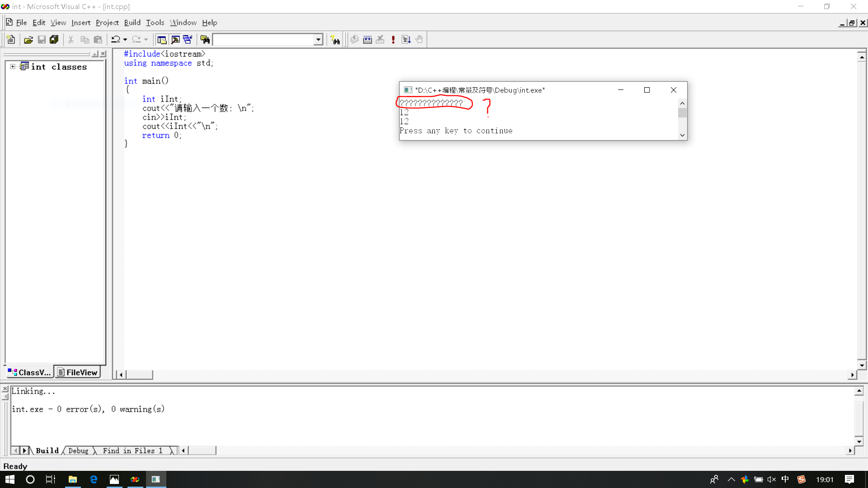Screen dimensions: 868x488
Task: Click the Search help binoculars icon
Action: [x=335, y=40]
